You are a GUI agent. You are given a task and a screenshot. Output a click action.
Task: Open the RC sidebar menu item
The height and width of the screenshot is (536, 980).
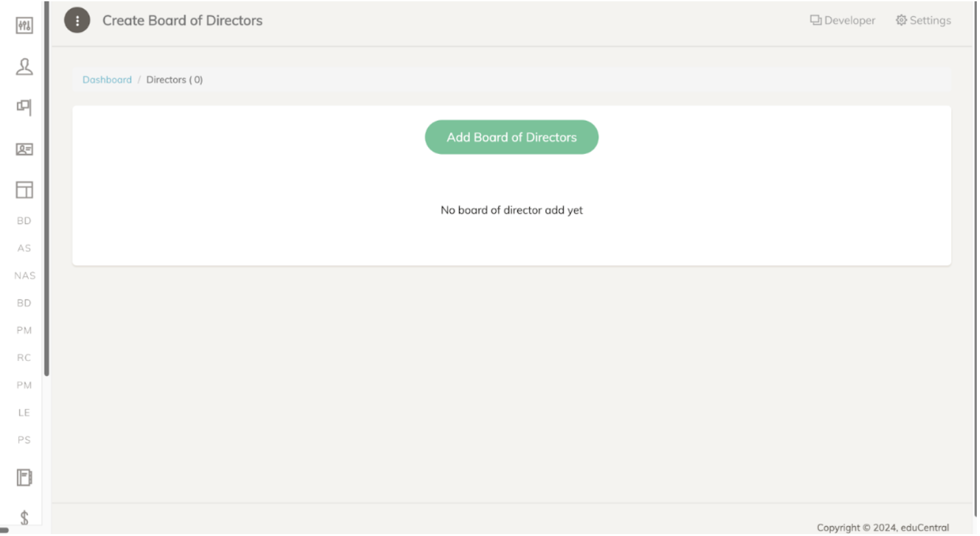pos(24,358)
